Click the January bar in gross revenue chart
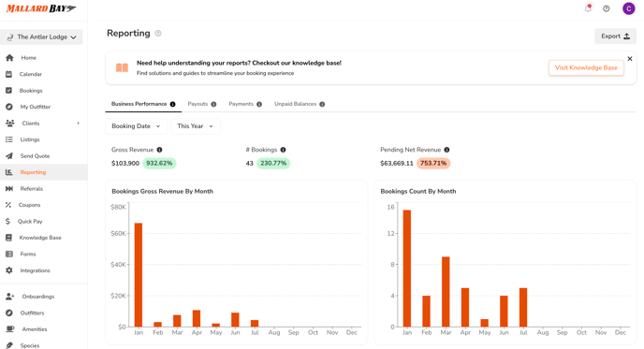This screenshot has width=644, height=349. 139,275
